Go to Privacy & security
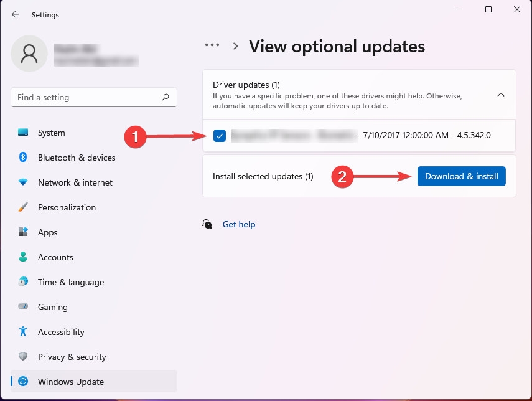The height and width of the screenshot is (401, 532). 93,357
